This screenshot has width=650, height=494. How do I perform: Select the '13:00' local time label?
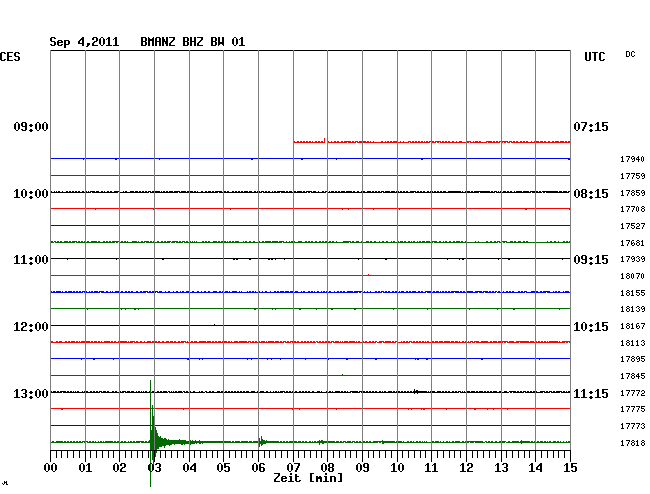point(31,393)
